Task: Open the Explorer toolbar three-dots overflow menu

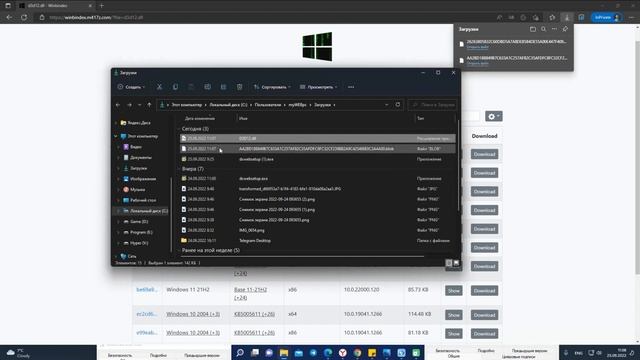Action: (x=351, y=87)
